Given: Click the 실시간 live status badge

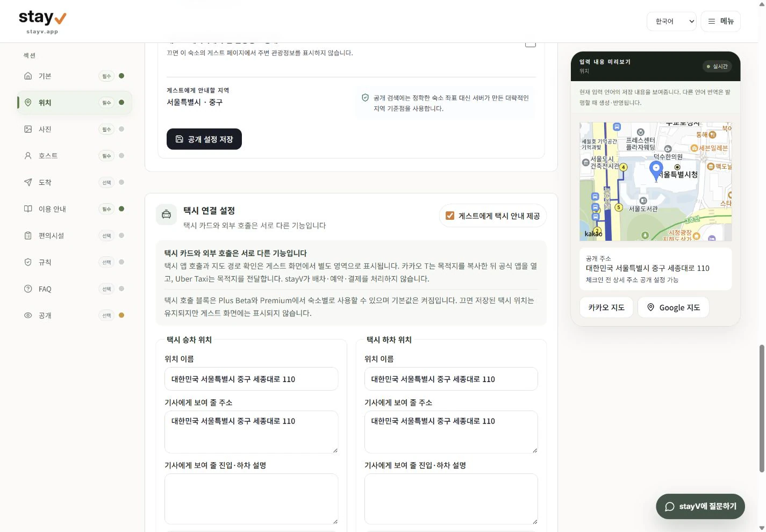Looking at the screenshot, I should [x=717, y=67].
